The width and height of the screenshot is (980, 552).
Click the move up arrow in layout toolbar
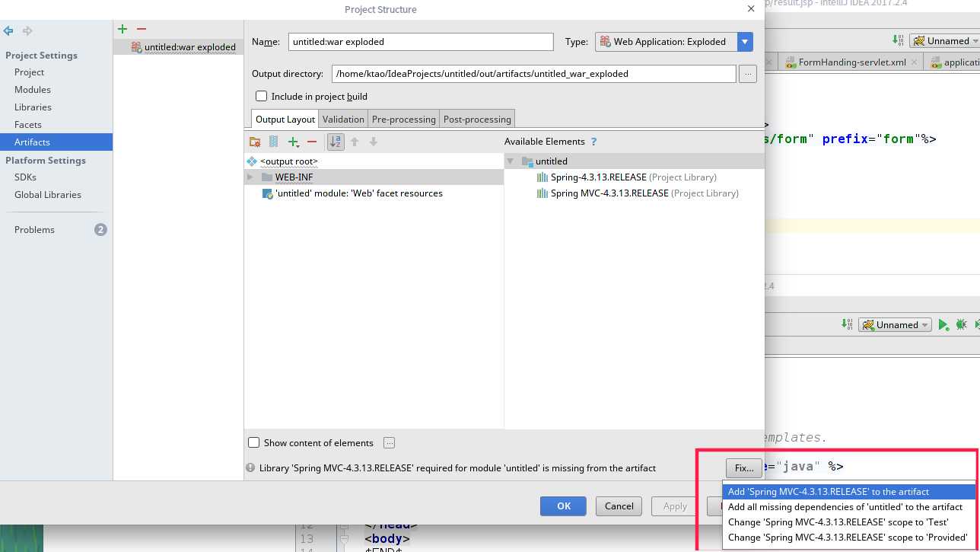pos(355,142)
